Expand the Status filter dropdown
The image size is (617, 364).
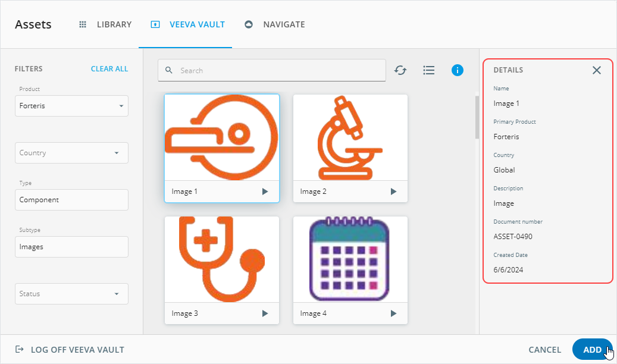click(71, 294)
